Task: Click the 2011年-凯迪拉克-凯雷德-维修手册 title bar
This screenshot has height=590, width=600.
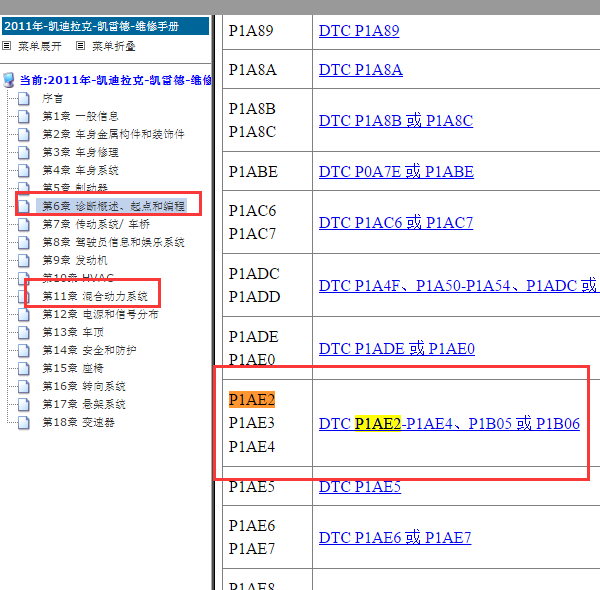Action: coord(105,26)
